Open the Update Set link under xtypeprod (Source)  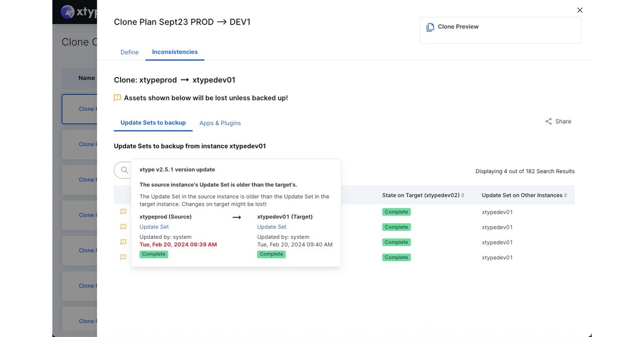click(153, 227)
